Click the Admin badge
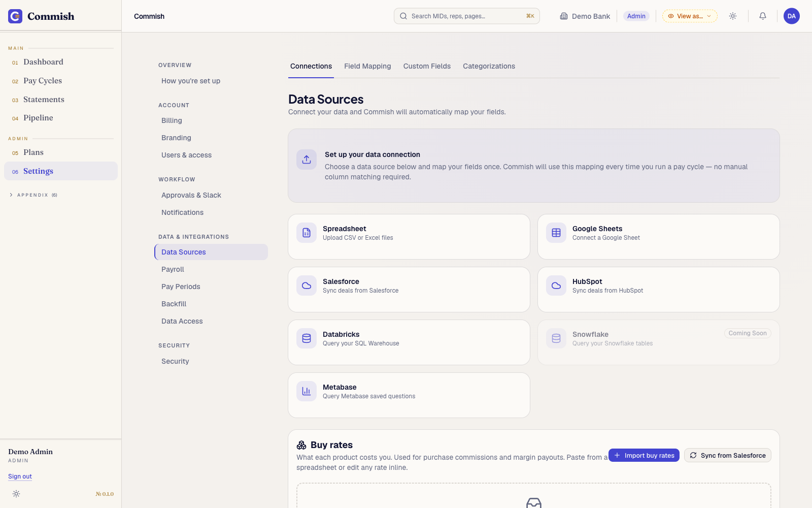Screen dimensions: 812x508 [636, 16]
